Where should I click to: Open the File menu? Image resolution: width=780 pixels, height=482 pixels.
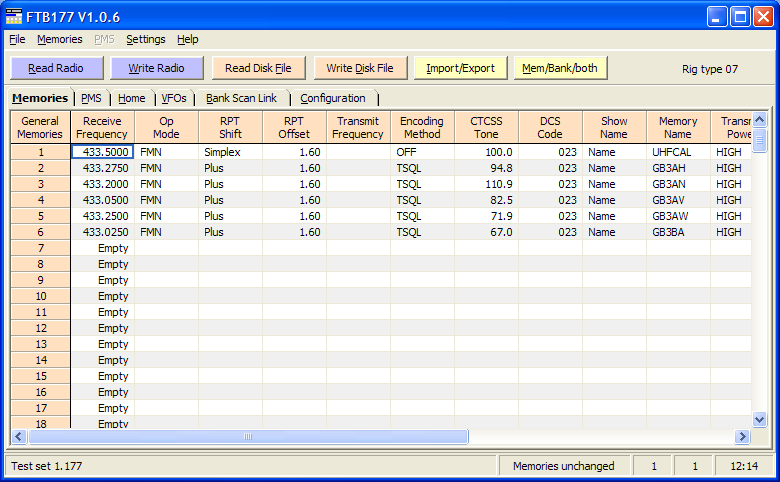(17, 39)
